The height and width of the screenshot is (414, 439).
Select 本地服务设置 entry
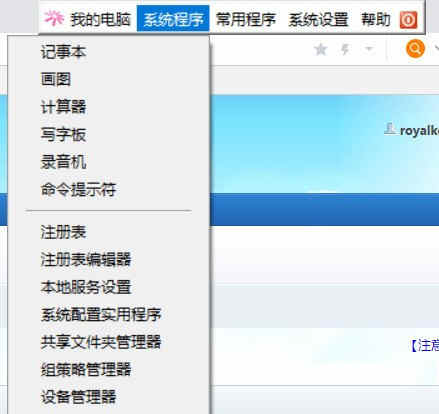click(86, 287)
